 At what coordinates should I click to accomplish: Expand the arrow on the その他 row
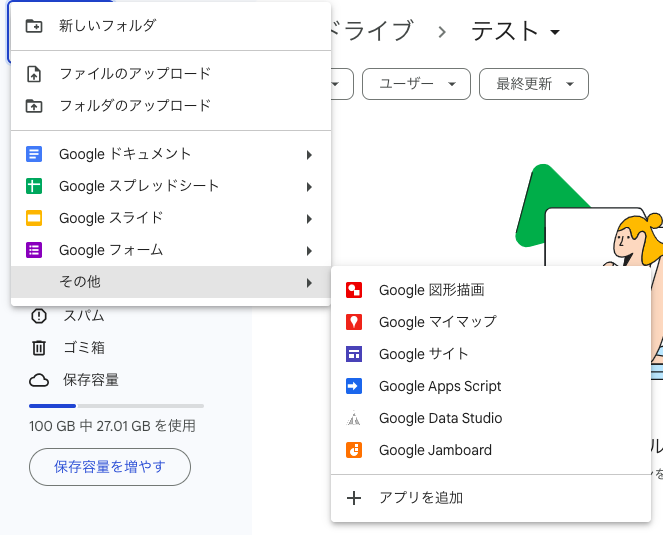[x=310, y=283]
